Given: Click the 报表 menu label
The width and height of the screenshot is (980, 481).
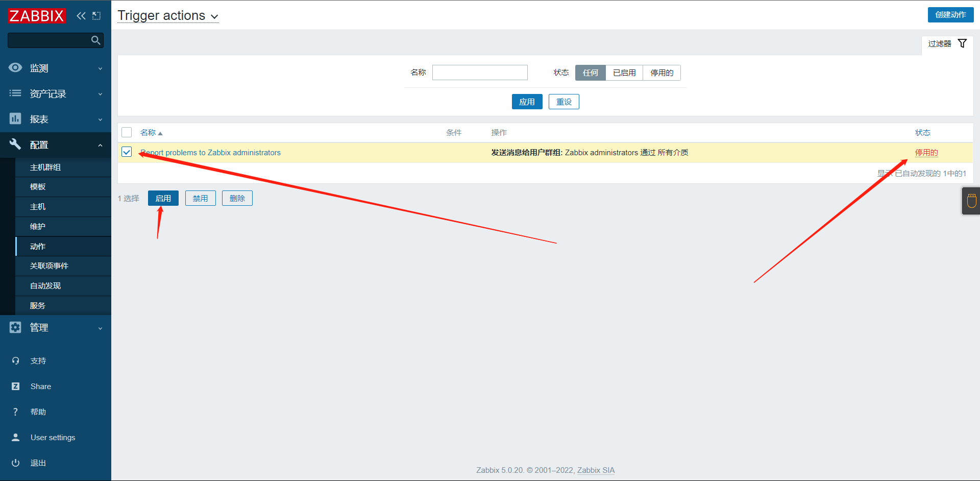Looking at the screenshot, I should pyautogui.click(x=39, y=119).
